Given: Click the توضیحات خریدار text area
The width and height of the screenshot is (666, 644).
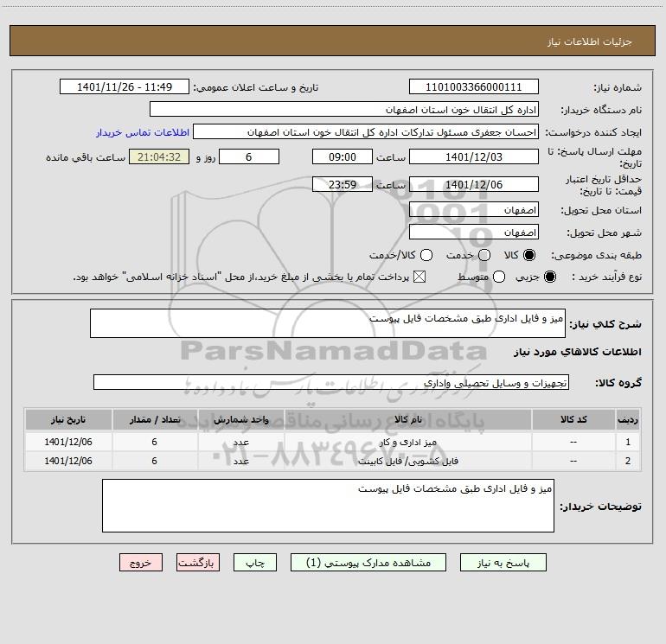Looking at the screenshot, I should coord(328,506).
